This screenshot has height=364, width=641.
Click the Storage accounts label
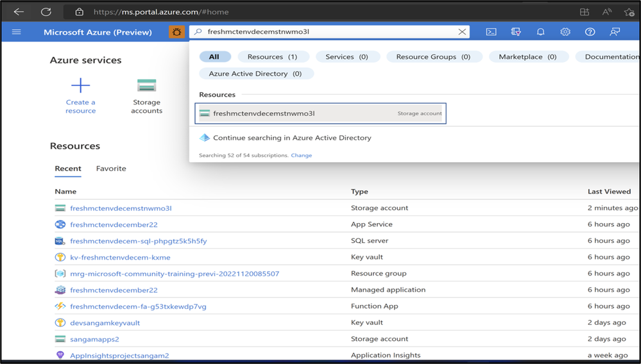[147, 106]
